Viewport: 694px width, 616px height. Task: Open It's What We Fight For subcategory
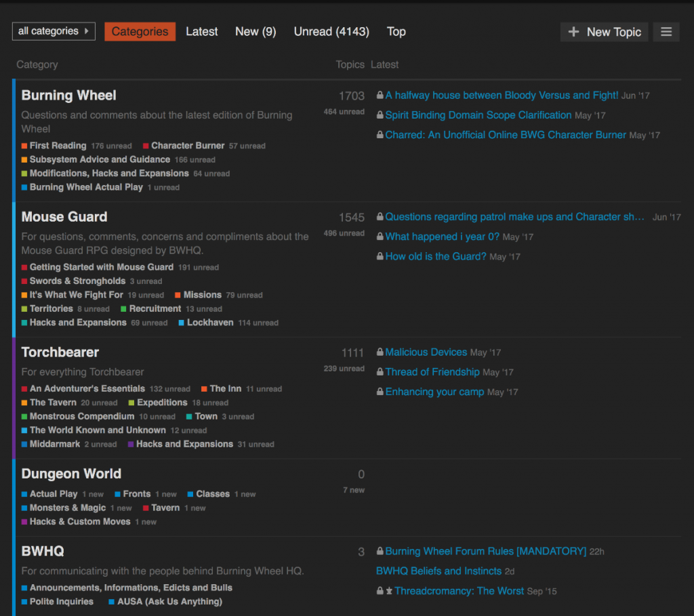tap(76, 295)
